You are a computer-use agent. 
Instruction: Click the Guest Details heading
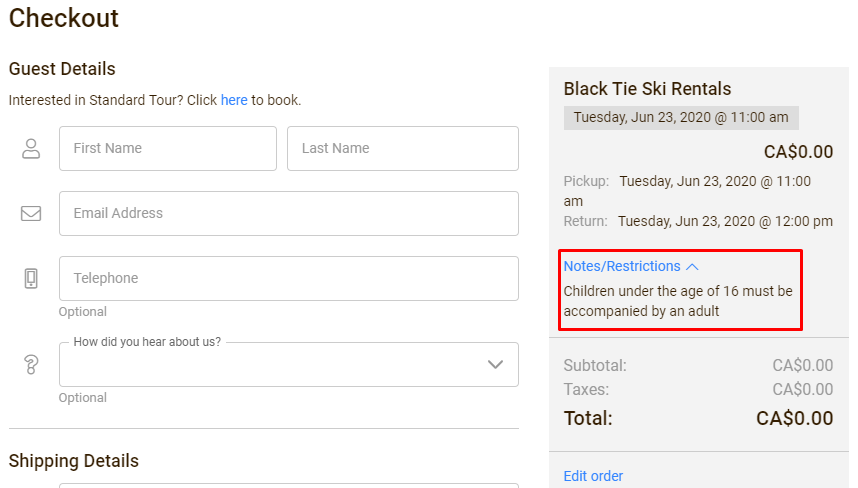coord(62,69)
